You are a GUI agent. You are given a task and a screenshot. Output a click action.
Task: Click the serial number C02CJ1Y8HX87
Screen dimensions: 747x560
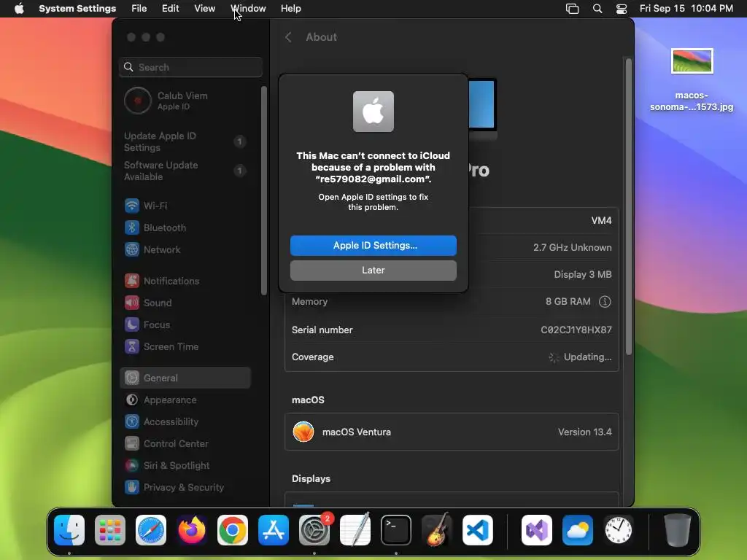coord(576,330)
